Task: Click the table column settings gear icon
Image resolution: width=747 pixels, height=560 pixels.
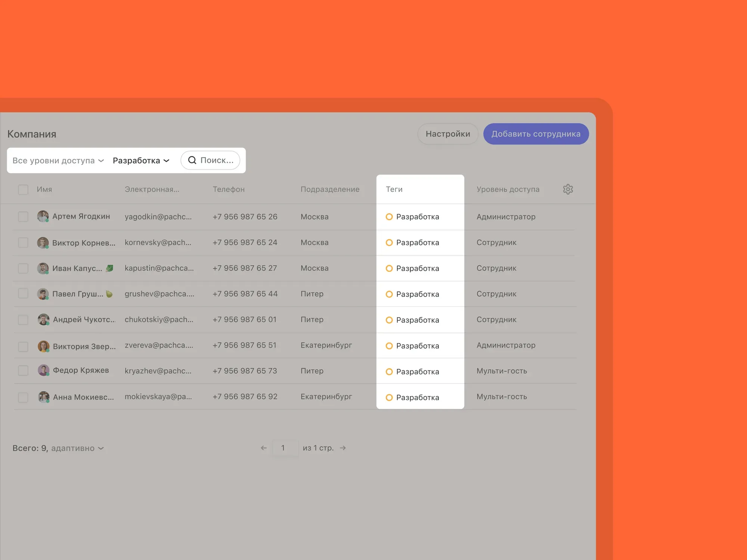Action: point(568,189)
